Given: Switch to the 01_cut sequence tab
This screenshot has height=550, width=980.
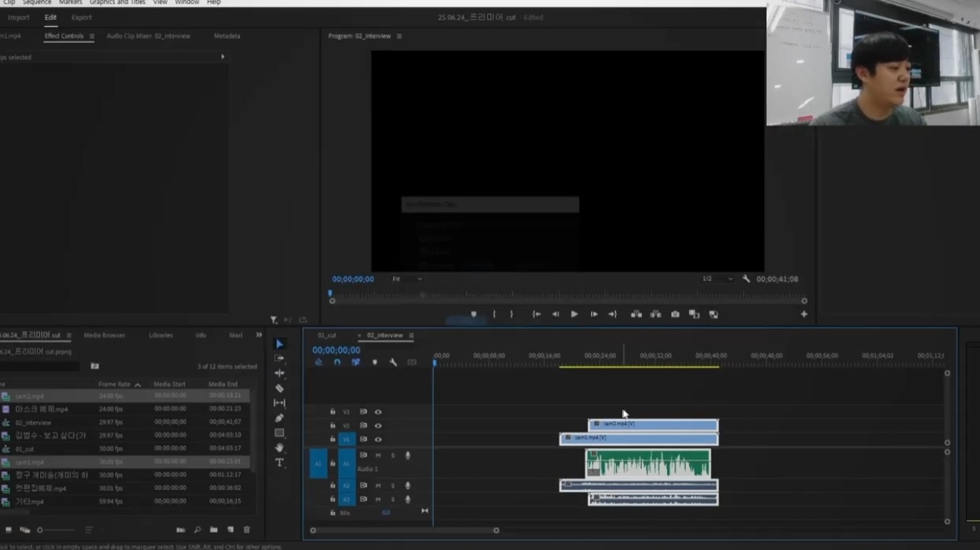Looking at the screenshot, I should pyautogui.click(x=327, y=335).
